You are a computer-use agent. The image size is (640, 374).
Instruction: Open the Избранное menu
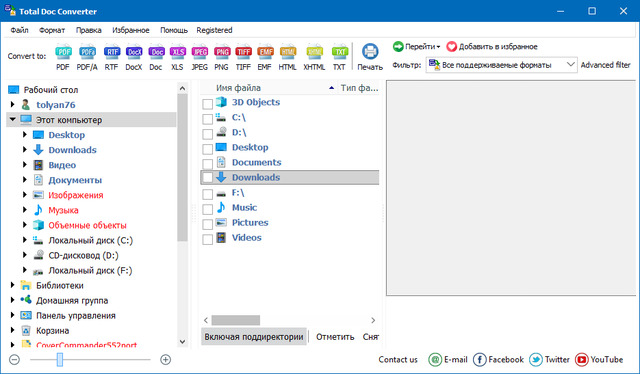131,30
